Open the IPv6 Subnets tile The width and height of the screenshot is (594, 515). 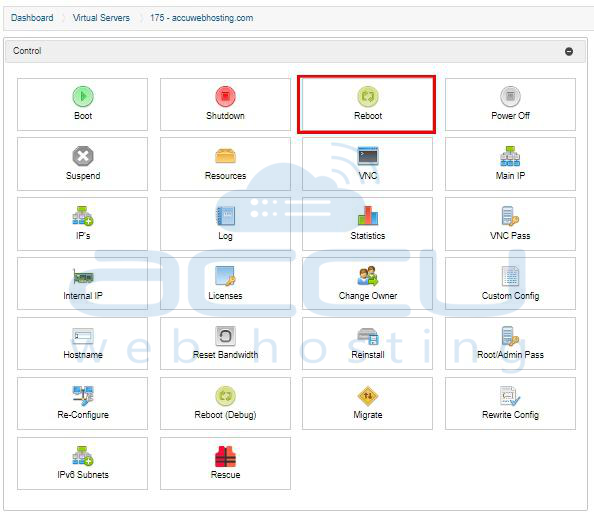coord(83,463)
